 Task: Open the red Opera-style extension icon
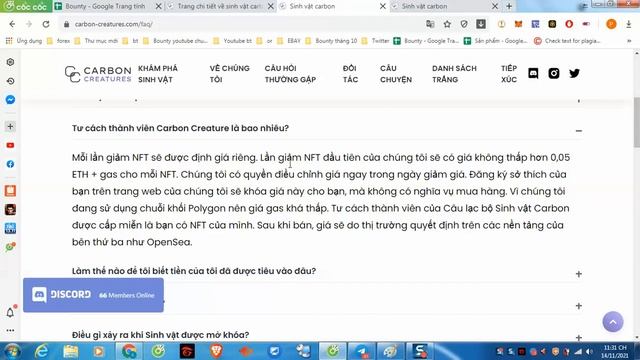(x=569, y=24)
